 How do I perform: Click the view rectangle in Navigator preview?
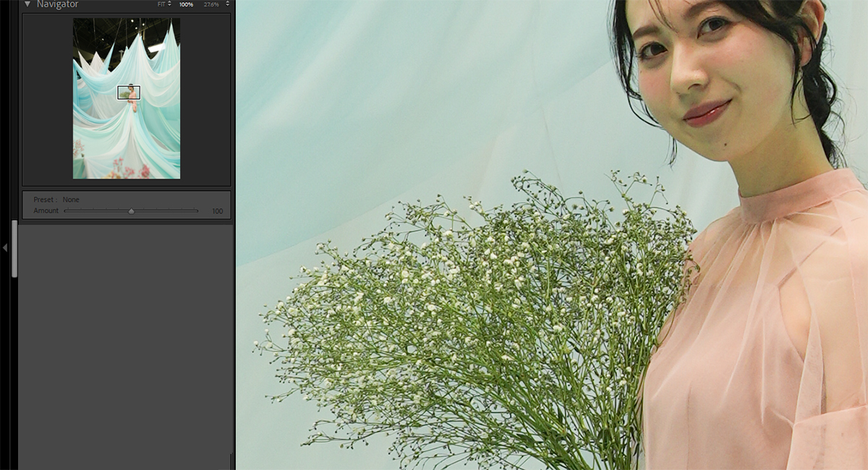(x=129, y=93)
